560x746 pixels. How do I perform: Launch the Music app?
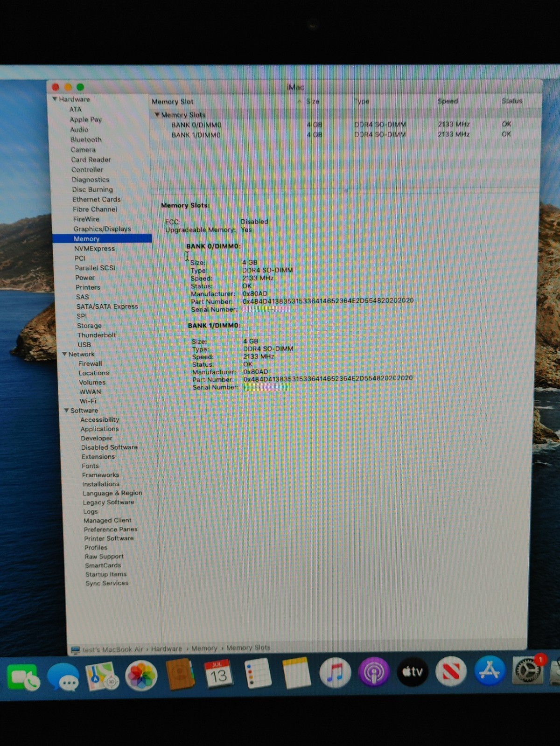point(335,672)
